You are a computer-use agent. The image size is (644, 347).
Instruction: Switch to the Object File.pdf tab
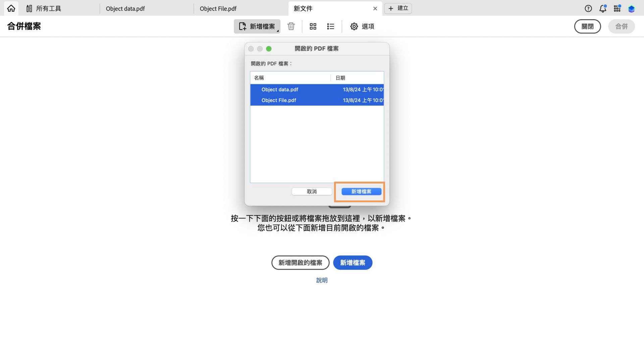point(218,9)
